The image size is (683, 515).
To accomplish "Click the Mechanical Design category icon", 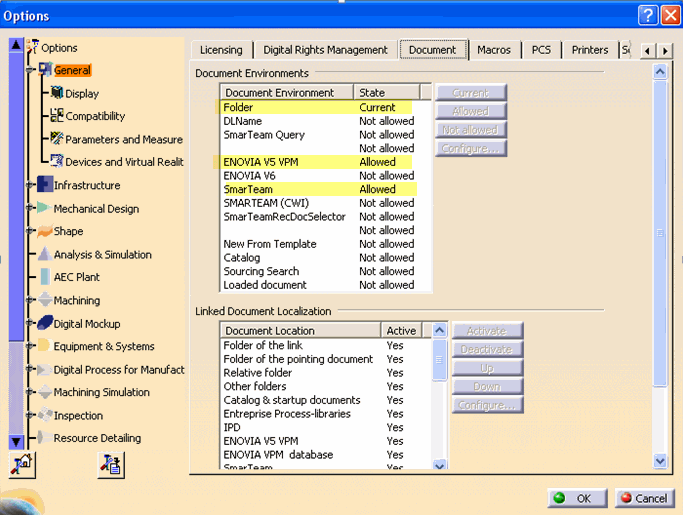I will pos(45,208).
